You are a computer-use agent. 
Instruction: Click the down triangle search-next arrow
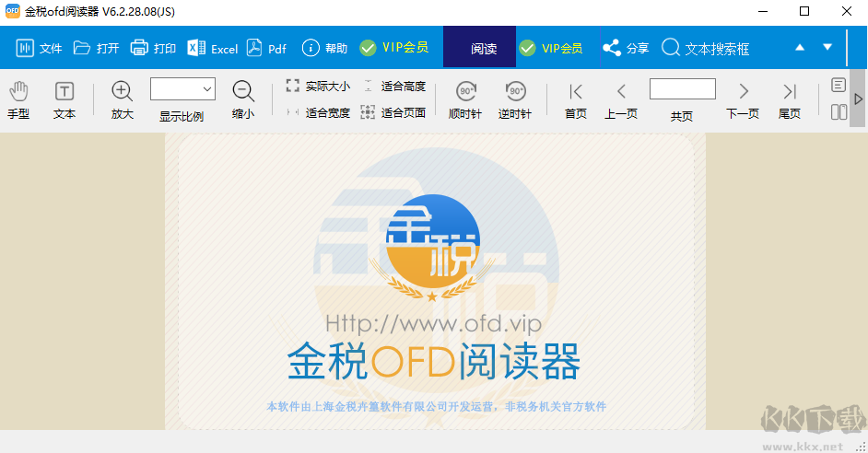point(827,48)
